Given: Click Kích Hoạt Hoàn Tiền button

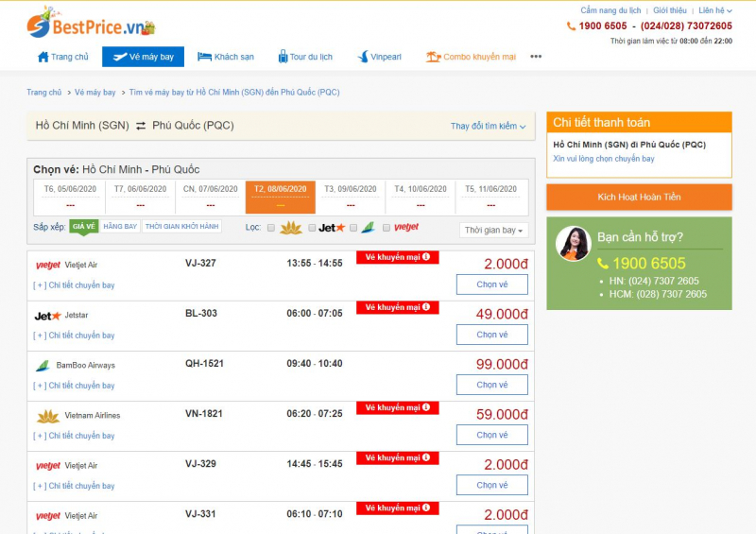Looking at the screenshot, I should (x=639, y=197).
